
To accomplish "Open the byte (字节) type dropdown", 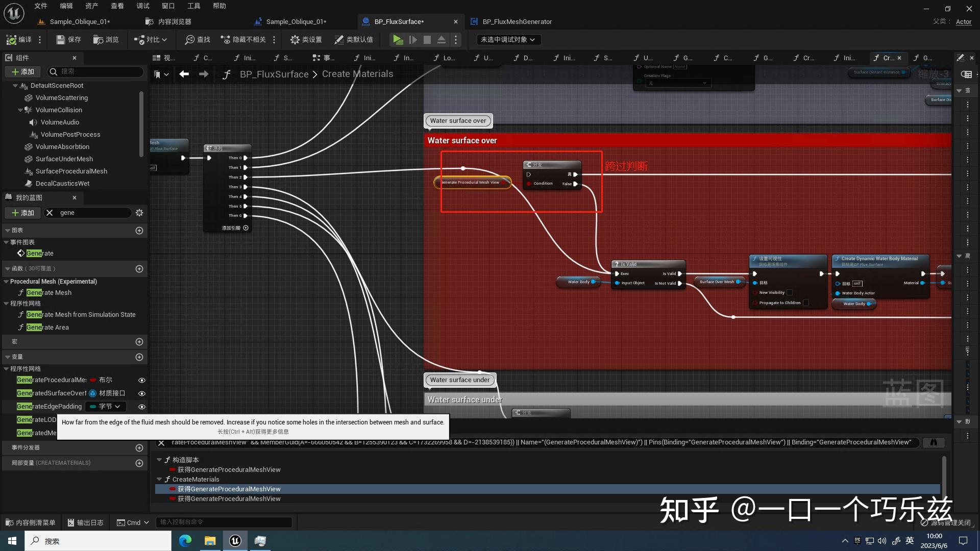I will pyautogui.click(x=105, y=407).
